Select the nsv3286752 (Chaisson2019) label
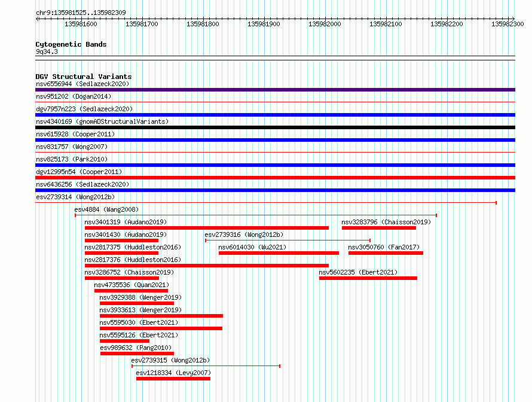The image size is (532, 402). 129,272
